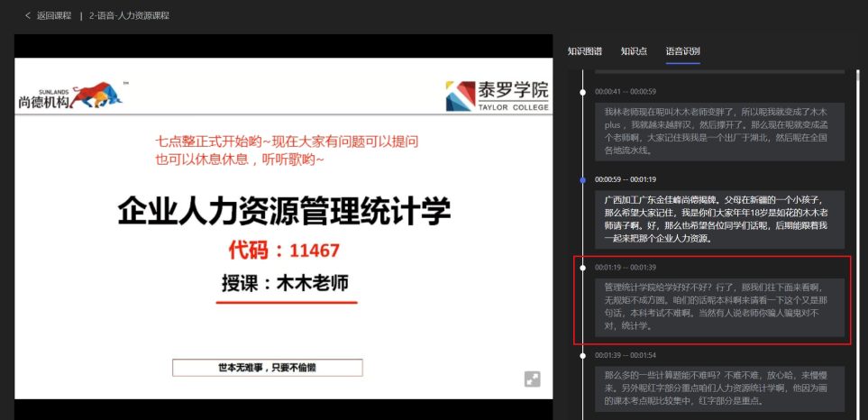868x420 pixels.
Task: Click the slide title 企业人力资源管理统计学
Action: (285, 210)
